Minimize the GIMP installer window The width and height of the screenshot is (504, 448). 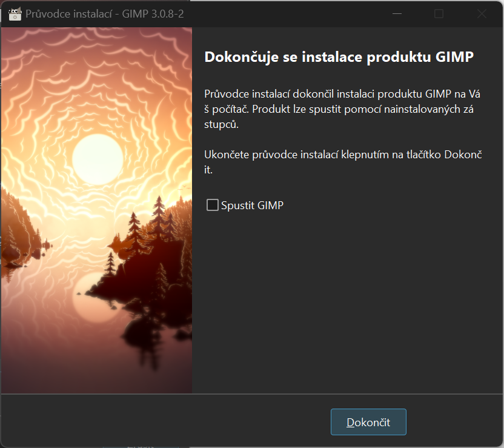[x=397, y=14]
